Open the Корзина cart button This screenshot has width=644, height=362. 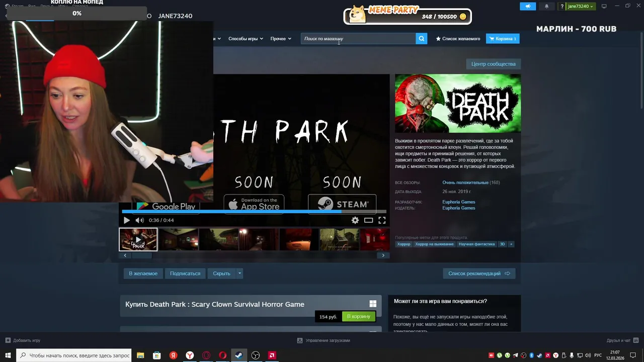503,39
